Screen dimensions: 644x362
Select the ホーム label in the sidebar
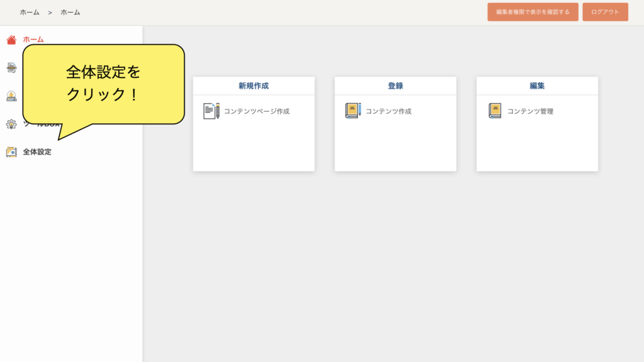(x=33, y=40)
